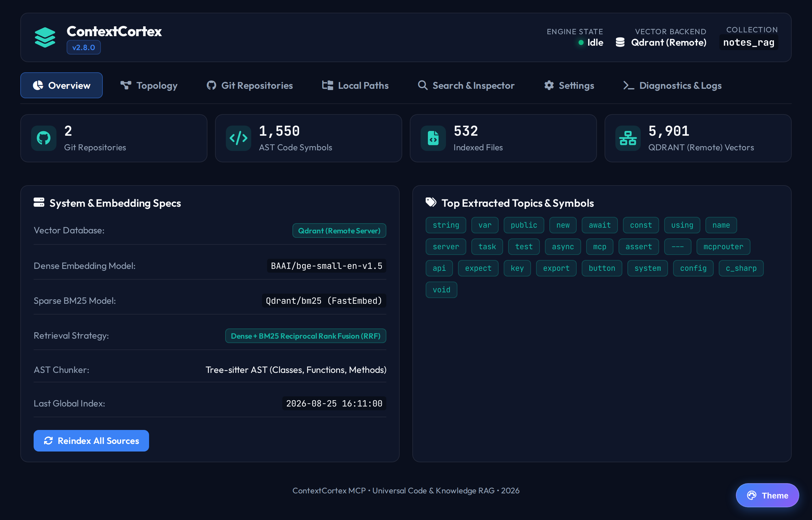
Task: Click the Qdrant/bm25 (FastEmbed) value
Action: click(x=324, y=301)
